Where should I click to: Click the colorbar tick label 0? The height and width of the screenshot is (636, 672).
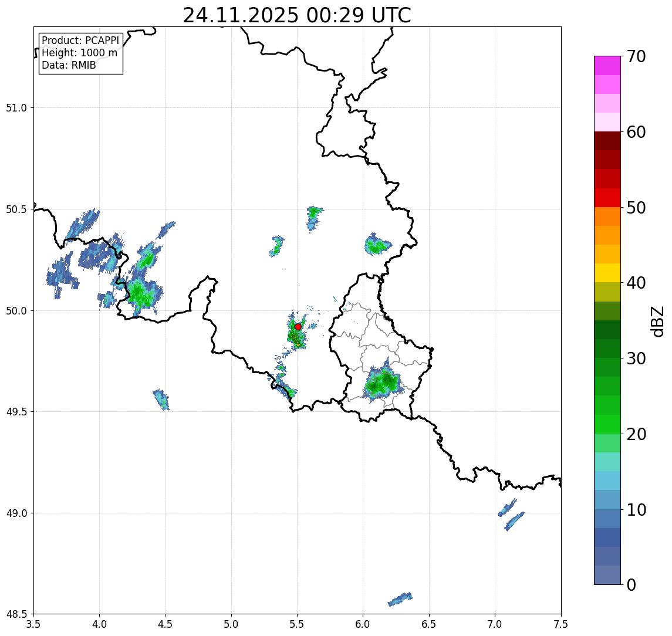(x=632, y=584)
